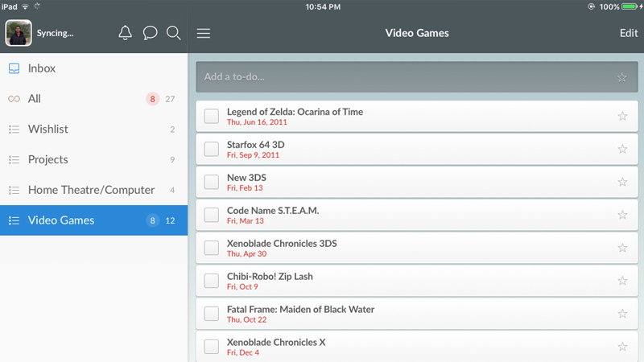Star the Xenoblade Chronicles 3DS to-do
Viewport: 644px width, 362px height.
pos(622,248)
